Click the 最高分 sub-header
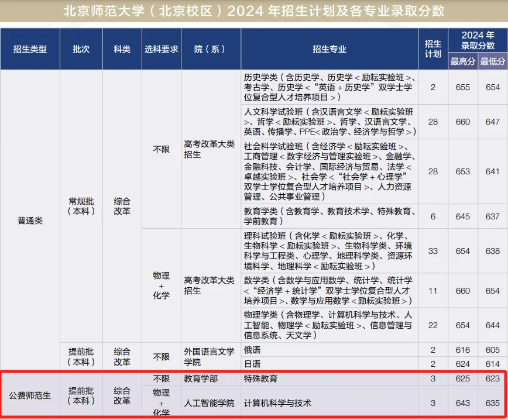 462,61
